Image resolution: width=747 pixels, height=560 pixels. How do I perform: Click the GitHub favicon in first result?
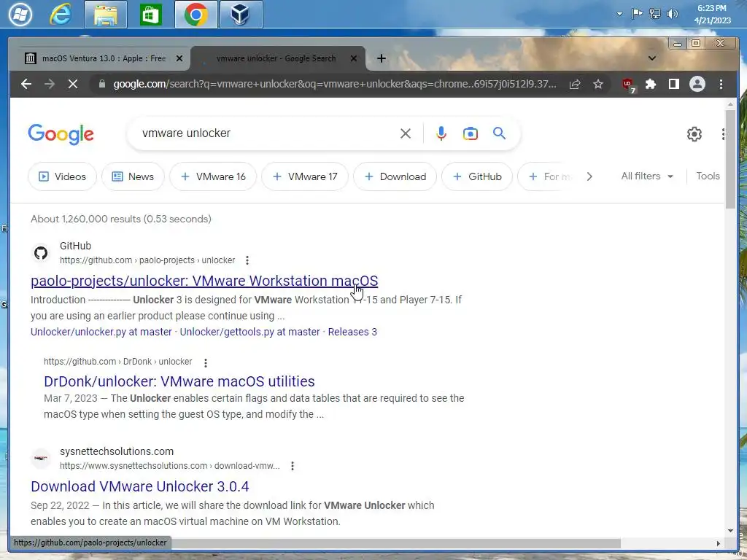41,253
